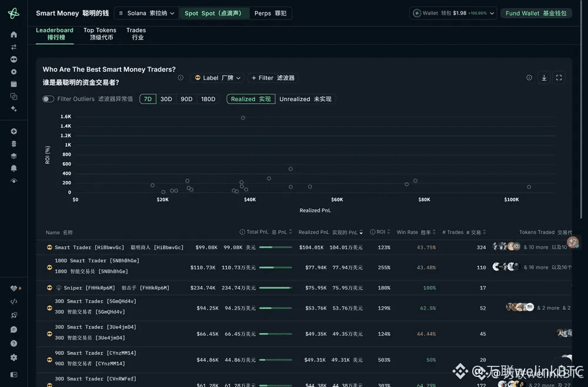Image resolution: width=588 pixels, height=387 pixels.
Task: Toggle the Filter Outliers switch
Action: 48,99
